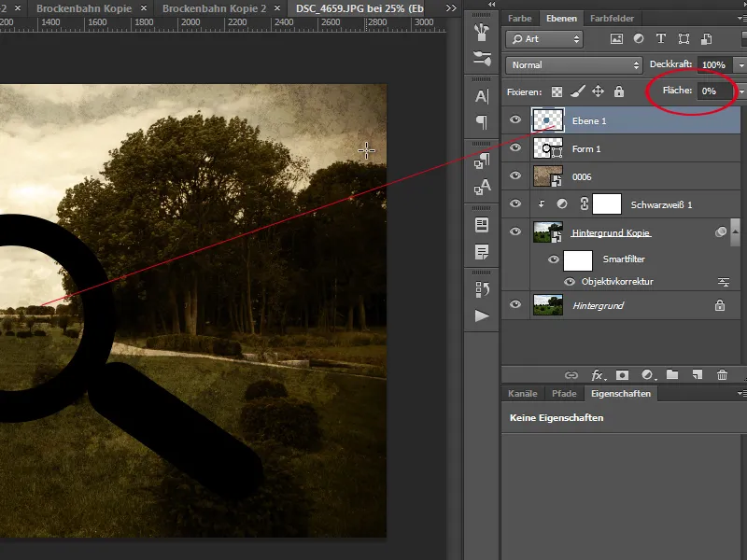Open the Tool presets panel icon
Image resolution: width=747 pixels, height=560 pixels.
pyautogui.click(x=482, y=58)
